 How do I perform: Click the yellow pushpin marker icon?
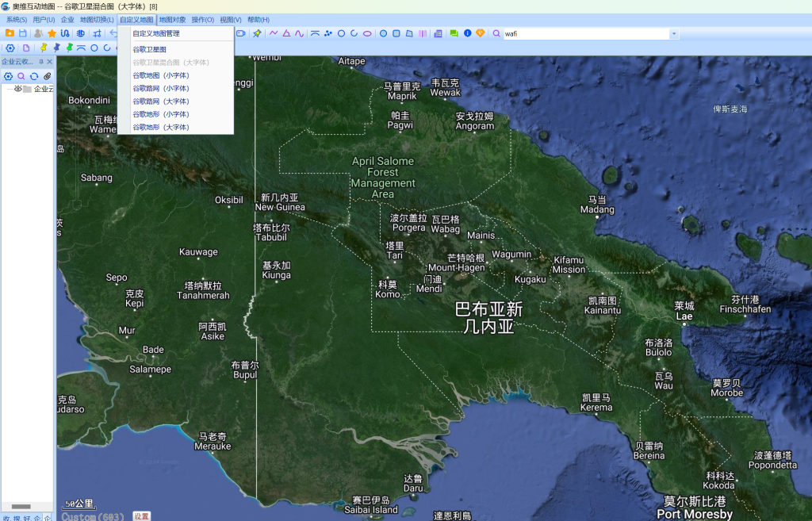pos(44,48)
